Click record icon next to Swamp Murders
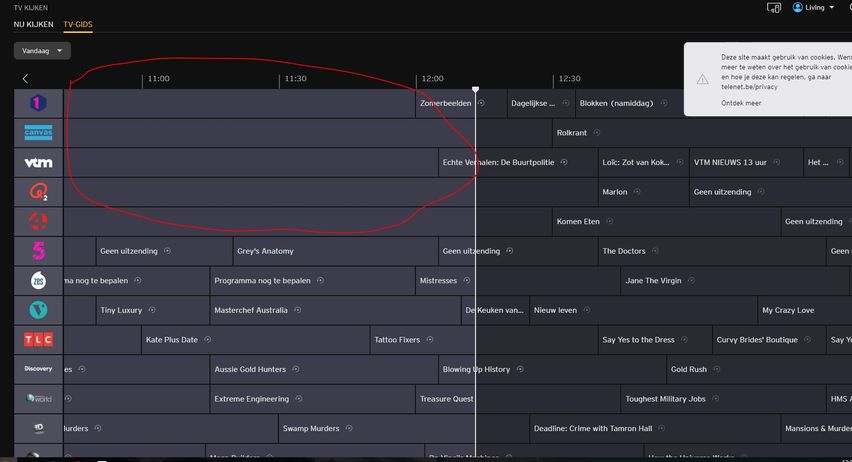852x462 pixels. point(349,428)
